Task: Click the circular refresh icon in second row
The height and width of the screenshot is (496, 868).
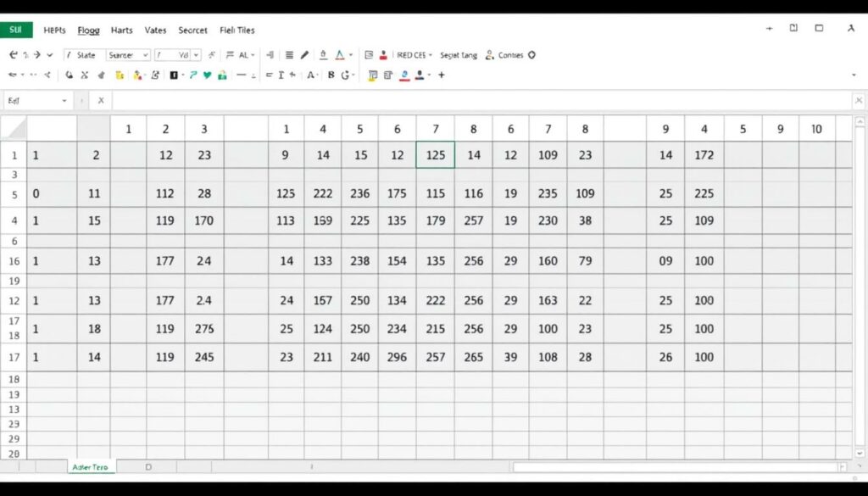Action: pos(69,75)
